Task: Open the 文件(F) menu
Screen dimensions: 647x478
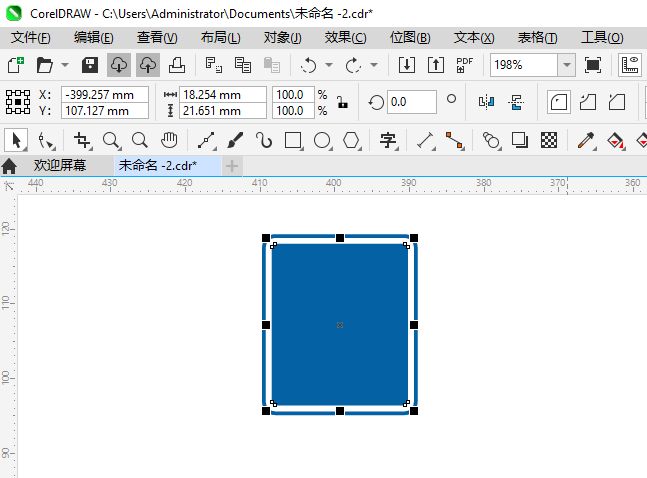Action: click(31, 38)
